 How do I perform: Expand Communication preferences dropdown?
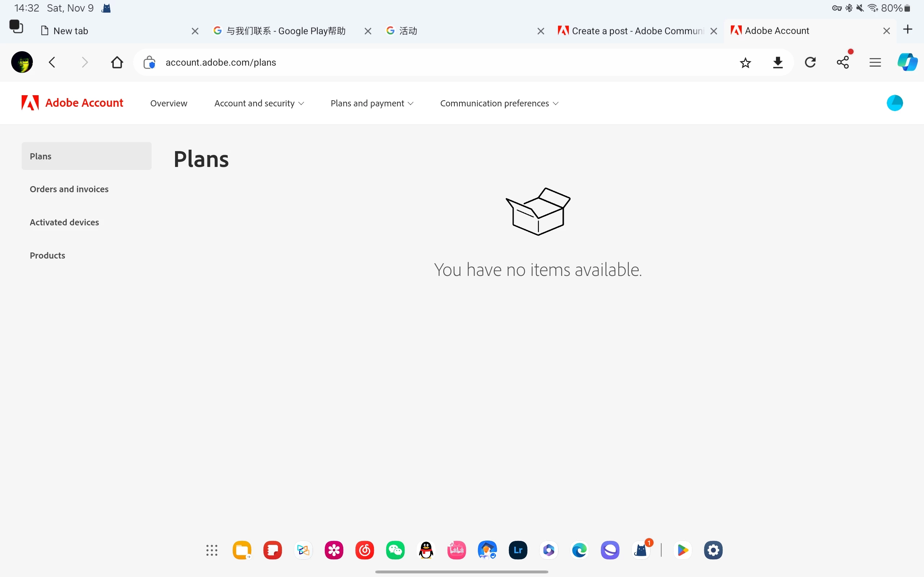tap(499, 103)
